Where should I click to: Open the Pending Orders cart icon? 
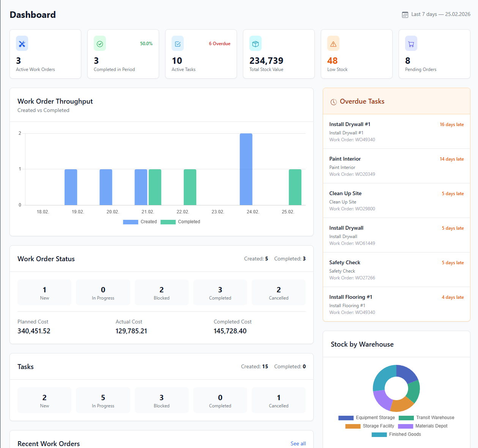pos(411,43)
